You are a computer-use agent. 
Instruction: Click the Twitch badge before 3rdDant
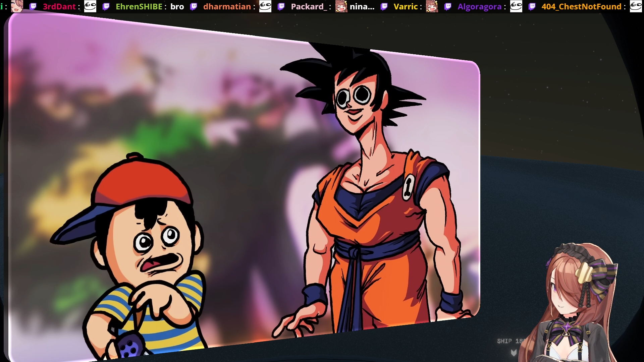coord(33,6)
